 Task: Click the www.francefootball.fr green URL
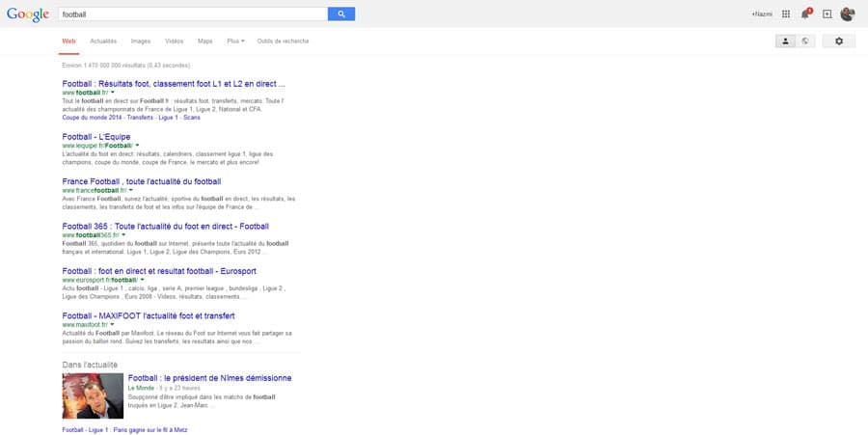click(95, 190)
